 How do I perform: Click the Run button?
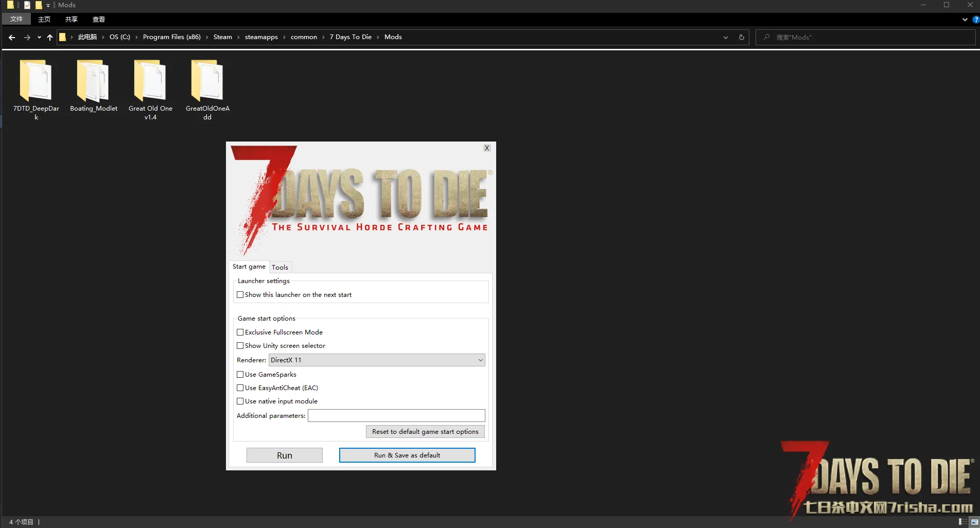(x=285, y=455)
